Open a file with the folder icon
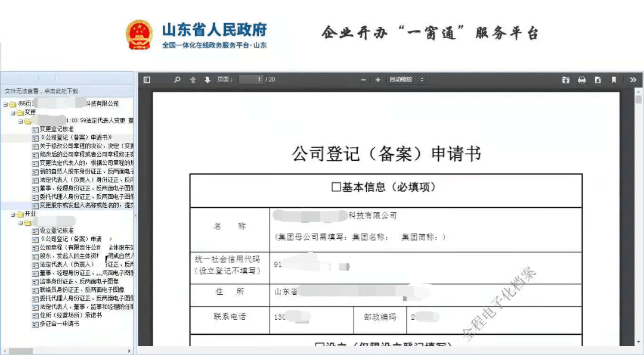 (x=565, y=79)
